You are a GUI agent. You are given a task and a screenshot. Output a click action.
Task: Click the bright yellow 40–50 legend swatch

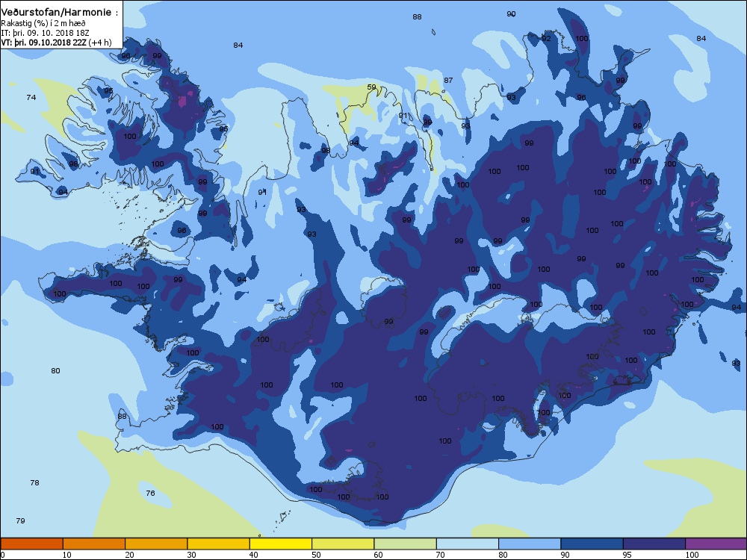click(x=281, y=544)
